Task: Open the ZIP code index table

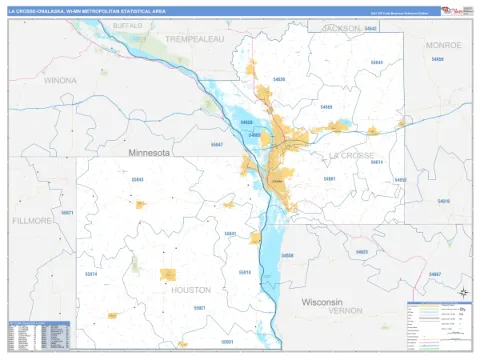Action: 39,336
